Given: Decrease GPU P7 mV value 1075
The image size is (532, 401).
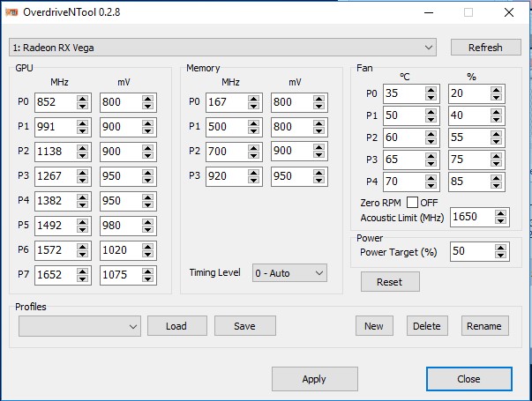Looking at the screenshot, I should 147,279.
